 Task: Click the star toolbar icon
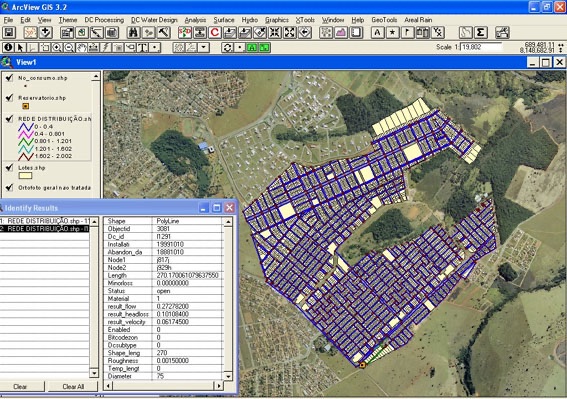point(393,33)
